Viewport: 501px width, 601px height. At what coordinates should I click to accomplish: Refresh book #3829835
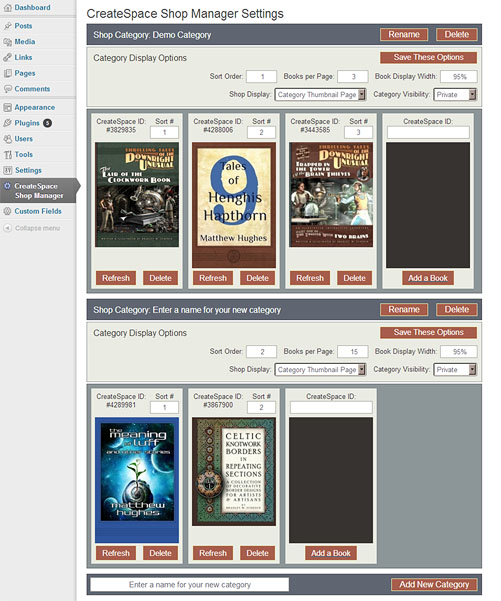click(x=116, y=278)
